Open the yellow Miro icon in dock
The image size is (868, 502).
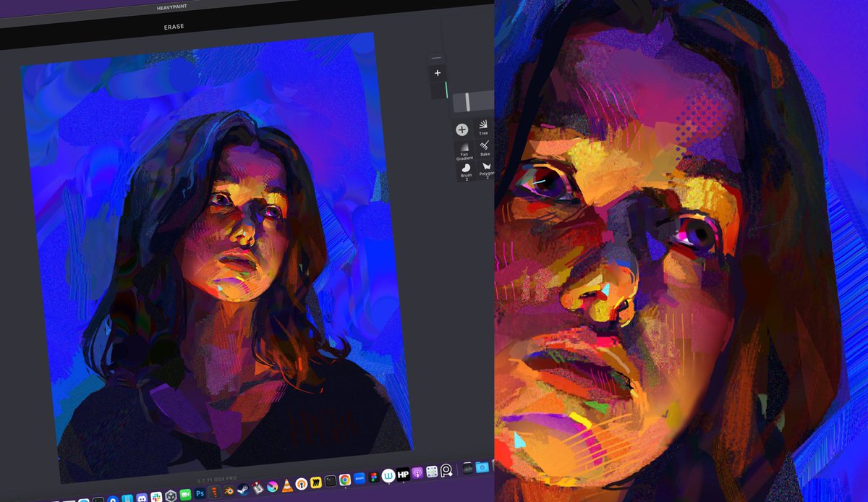tap(316, 484)
